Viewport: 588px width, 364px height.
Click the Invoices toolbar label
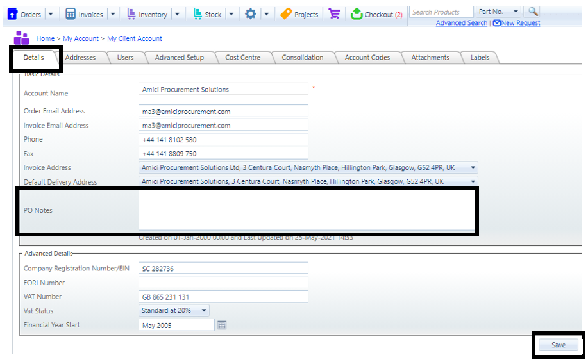click(x=91, y=15)
